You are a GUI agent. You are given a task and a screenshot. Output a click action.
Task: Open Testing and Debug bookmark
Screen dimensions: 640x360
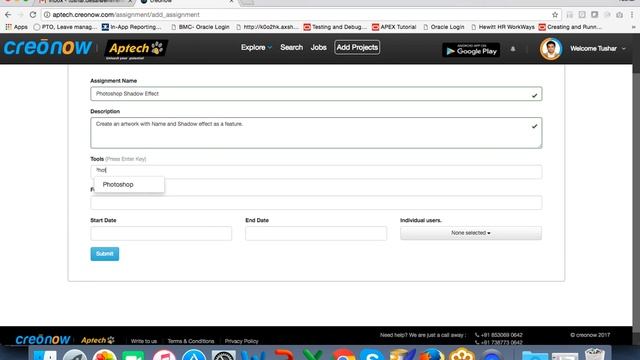coord(335,27)
